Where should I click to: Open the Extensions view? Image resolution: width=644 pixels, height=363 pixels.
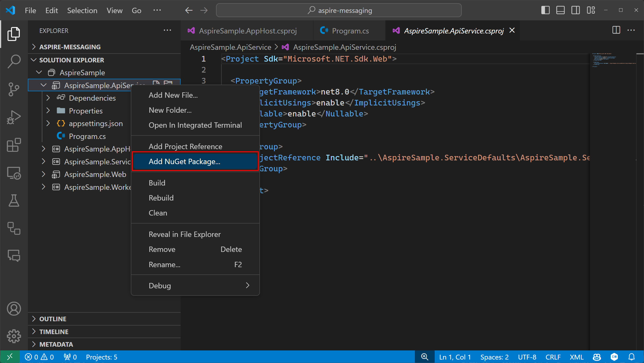click(x=14, y=145)
